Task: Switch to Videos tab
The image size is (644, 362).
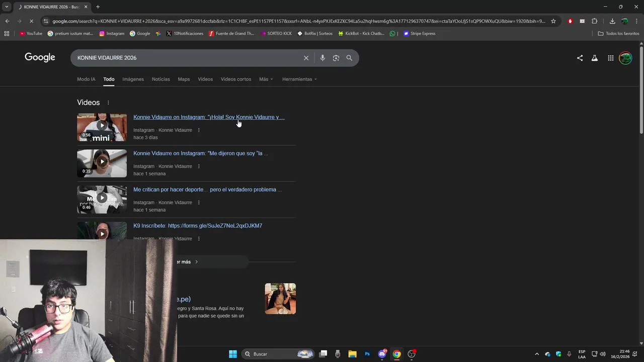Action: point(205,79)
